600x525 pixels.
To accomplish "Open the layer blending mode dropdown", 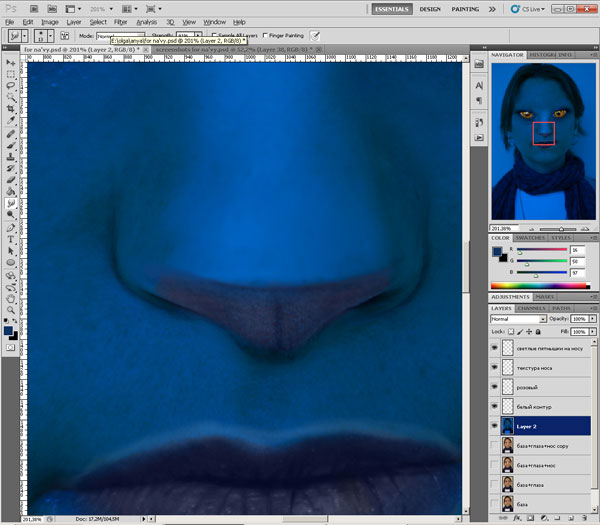I will tap(517, 319).
